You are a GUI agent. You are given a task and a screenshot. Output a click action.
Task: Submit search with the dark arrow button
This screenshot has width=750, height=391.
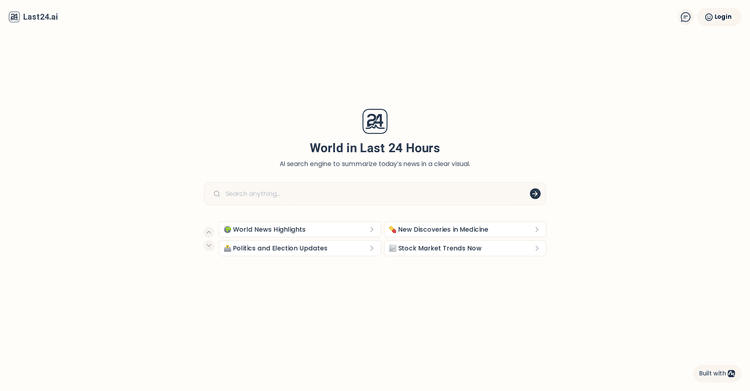(x=535, y=194)
